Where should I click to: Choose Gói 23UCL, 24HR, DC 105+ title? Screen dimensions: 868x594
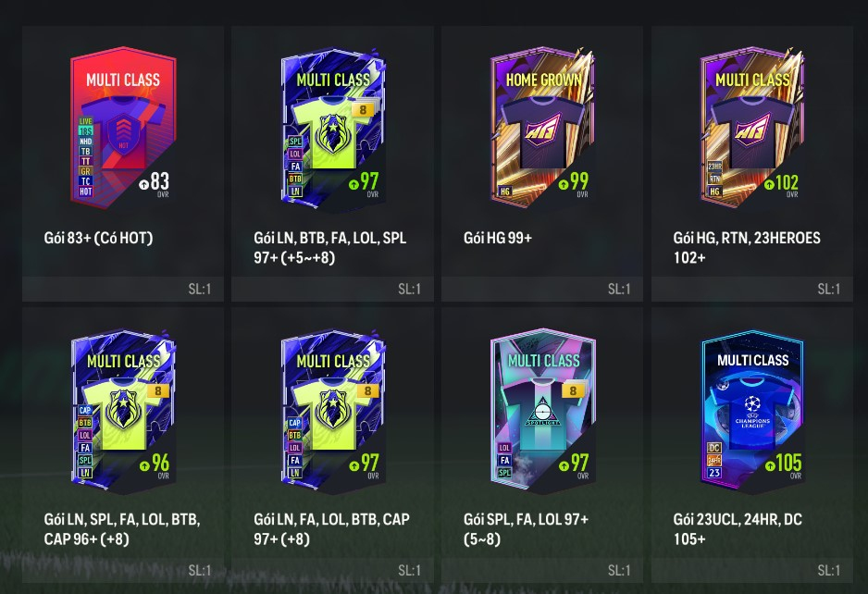click(x=738, y=529)
